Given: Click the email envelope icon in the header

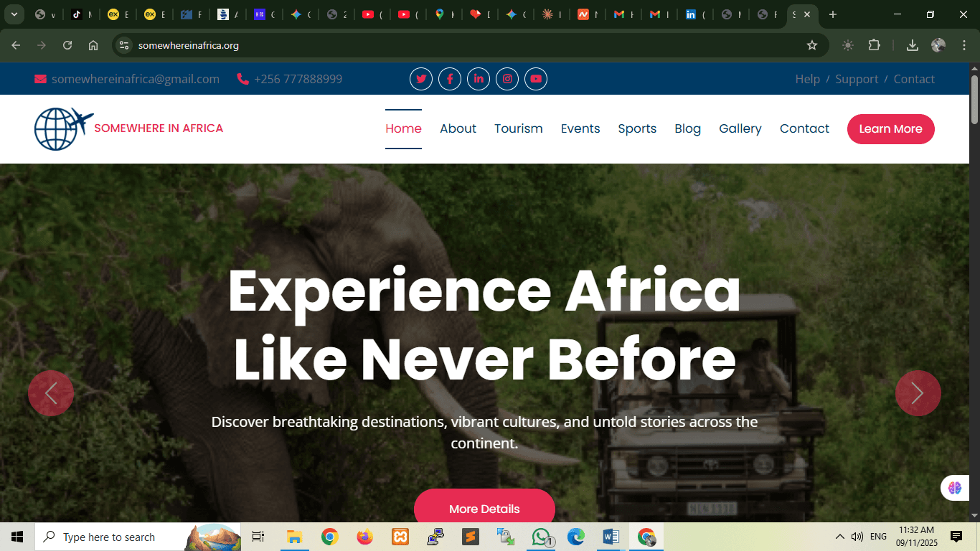Looking at the screenshot, I should 40,79.
